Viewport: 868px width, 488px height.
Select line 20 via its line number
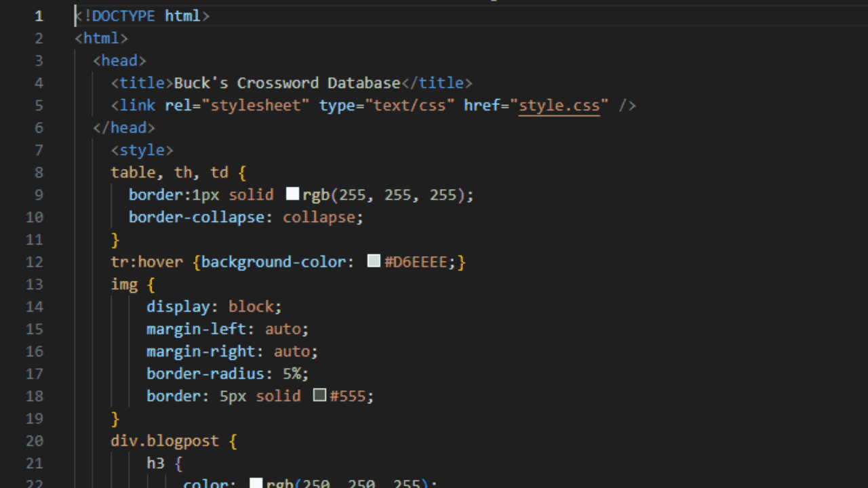point(34,441)
